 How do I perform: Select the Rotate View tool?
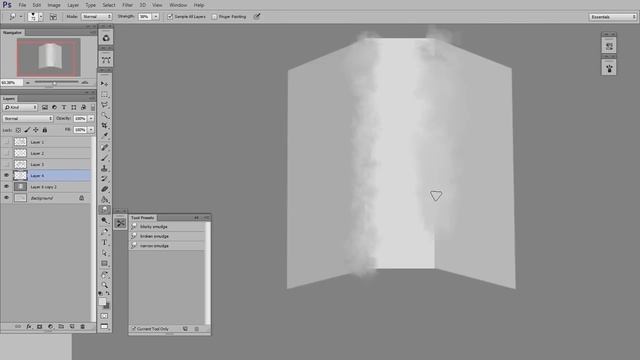click(x=104, y=274)
